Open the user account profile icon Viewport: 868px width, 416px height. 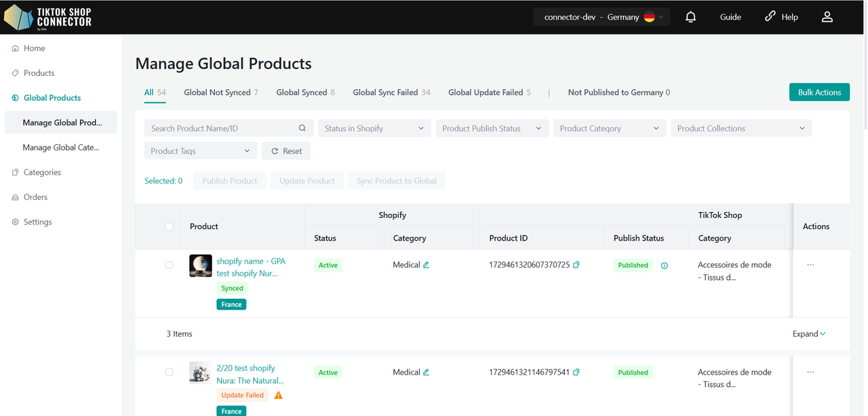(x=827, y=17)
